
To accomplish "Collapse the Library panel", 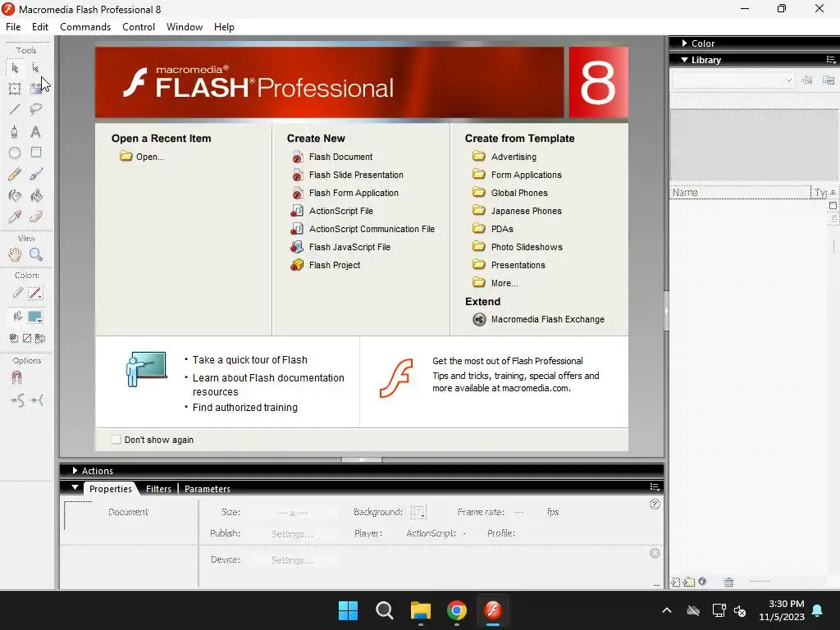I will [x=685, y=60].
